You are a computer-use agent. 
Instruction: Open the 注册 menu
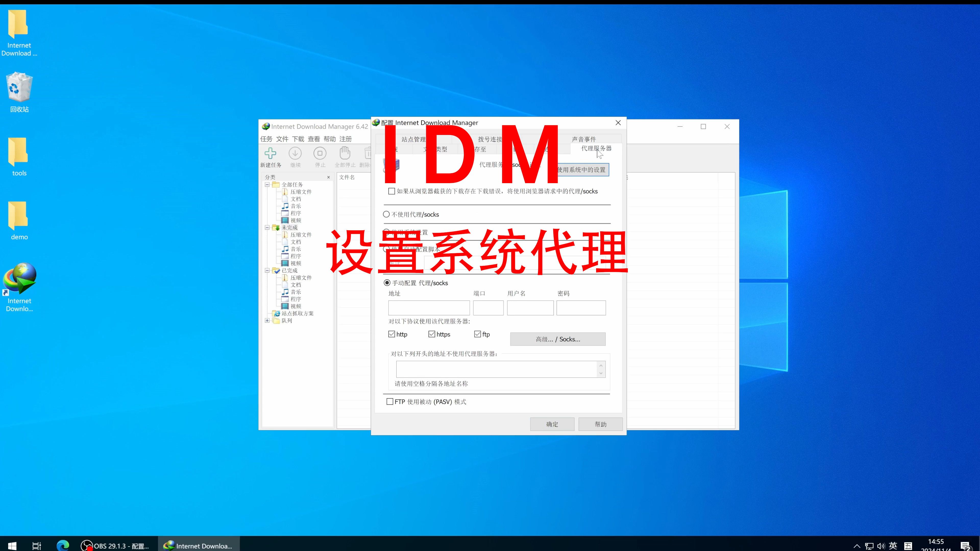346,139
